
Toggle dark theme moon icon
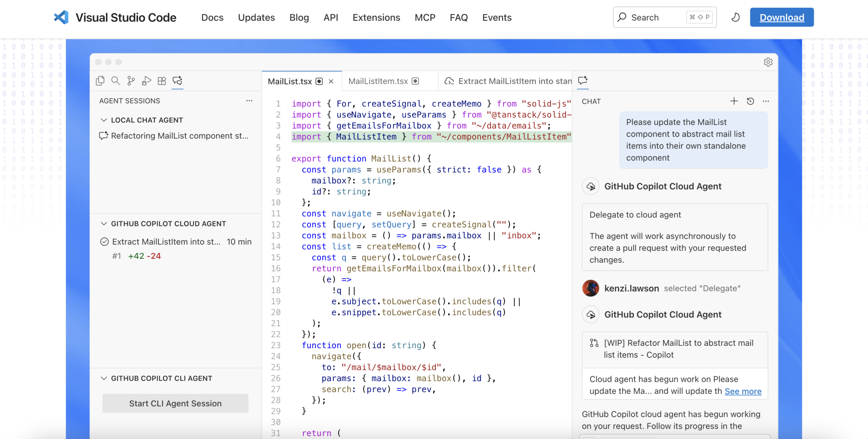point(735,17)
